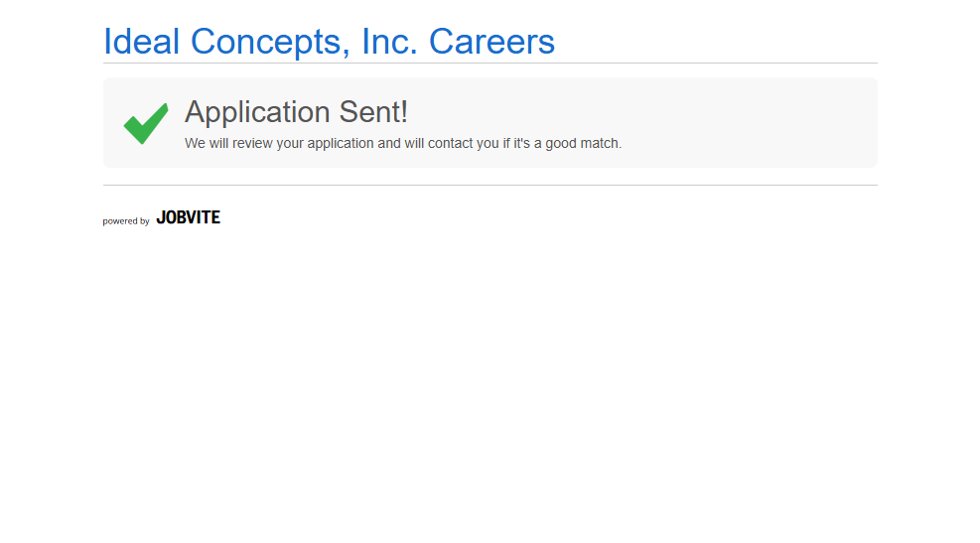Click the "powered by" footer label
The height and width of the screenshot is (543, 980).
(126, 221)
